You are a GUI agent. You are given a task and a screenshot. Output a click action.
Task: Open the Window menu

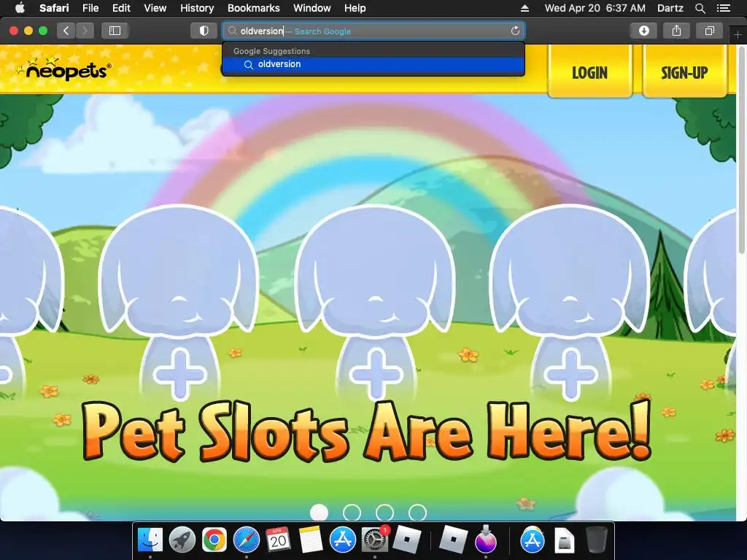click(312, 8)
